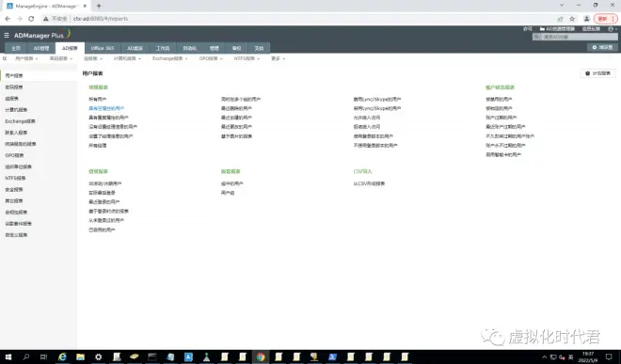
Task: Select 密码报表 in the left sidebar
Action: 14,87
